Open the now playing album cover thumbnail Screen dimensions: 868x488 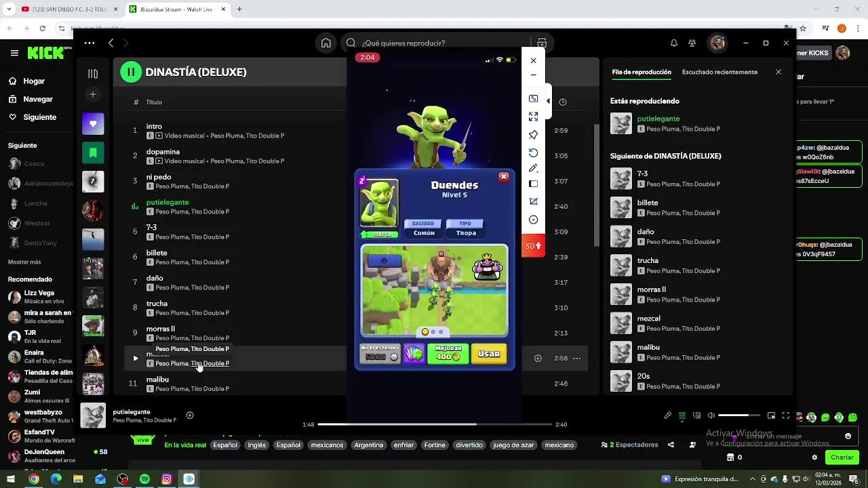point(93,415)
